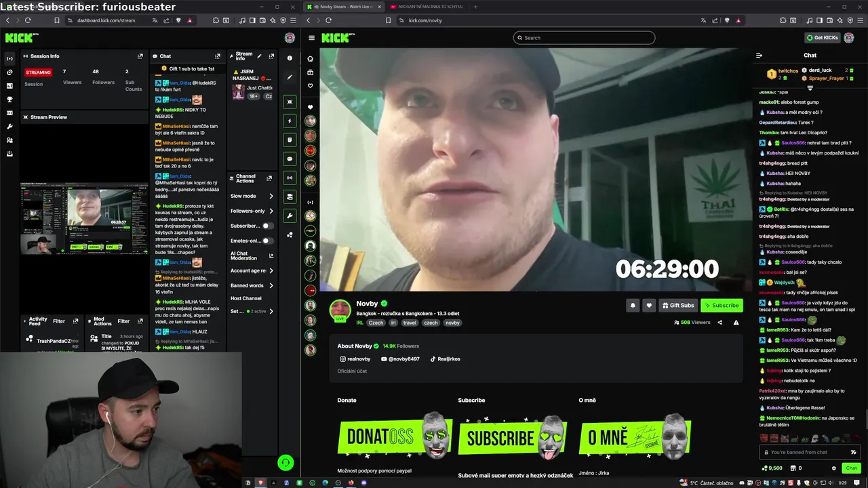Open chat identity icon in message box
Screen dimensions: 868x488
tap(853, 452)
